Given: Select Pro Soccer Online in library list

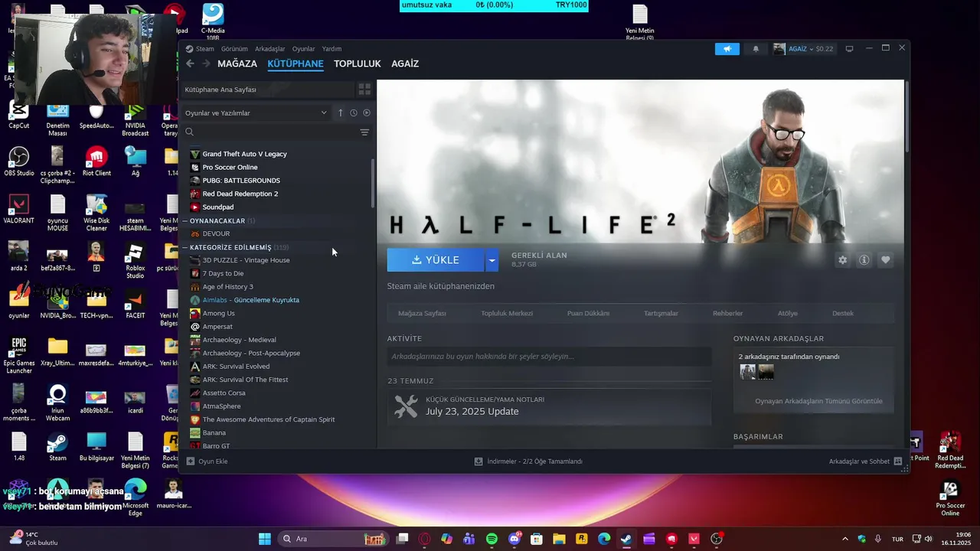Looking at the screenshot, I should [230, 167].
